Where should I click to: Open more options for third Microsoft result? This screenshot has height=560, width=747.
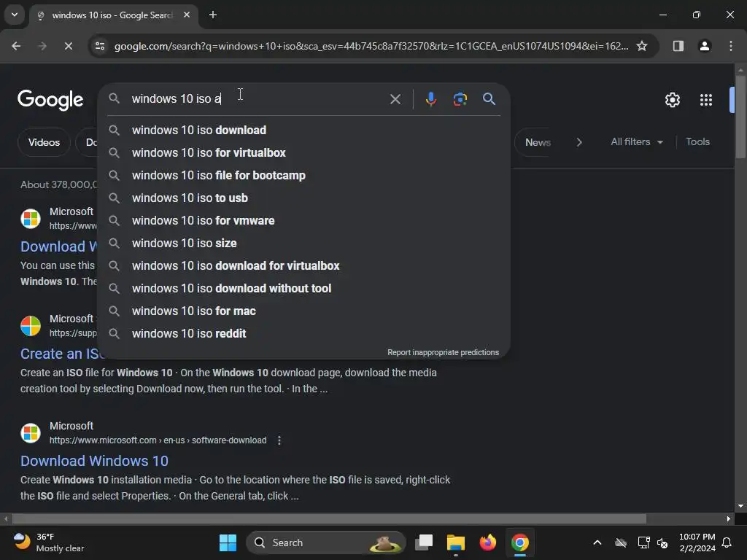(x=279, y=440)
